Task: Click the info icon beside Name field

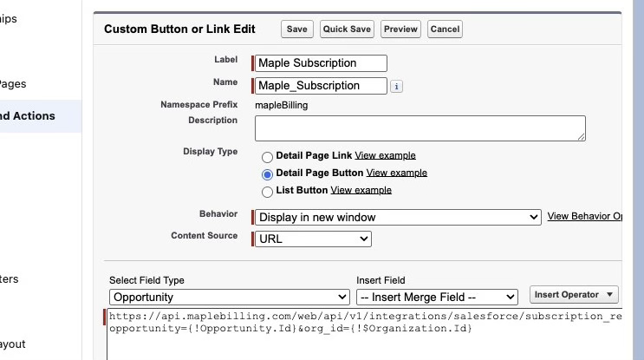Action: tap(396, 86)
